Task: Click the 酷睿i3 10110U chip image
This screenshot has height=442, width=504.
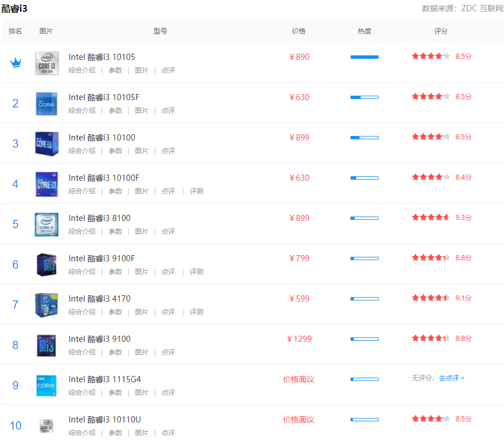Action: coord(46,426)
